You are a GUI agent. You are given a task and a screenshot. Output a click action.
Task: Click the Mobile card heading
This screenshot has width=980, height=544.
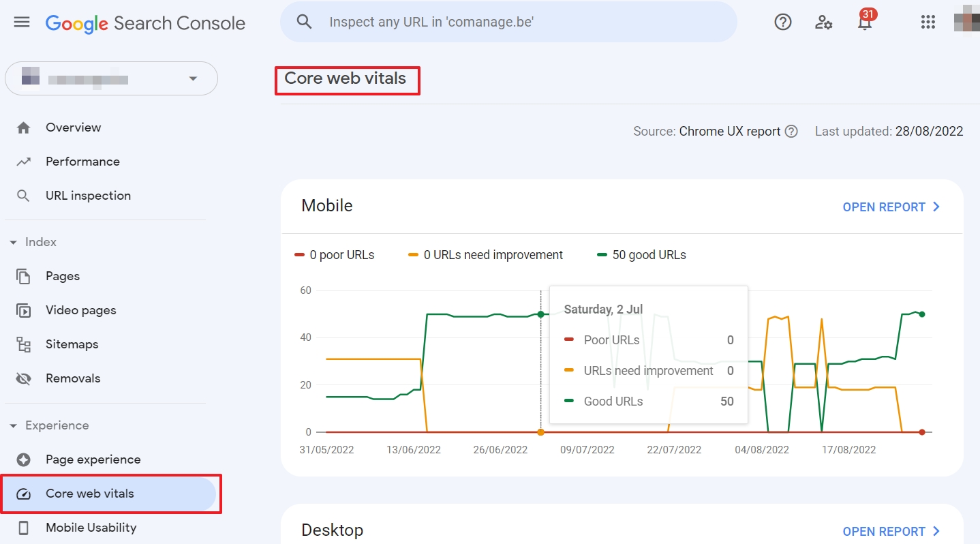point(327,206)
